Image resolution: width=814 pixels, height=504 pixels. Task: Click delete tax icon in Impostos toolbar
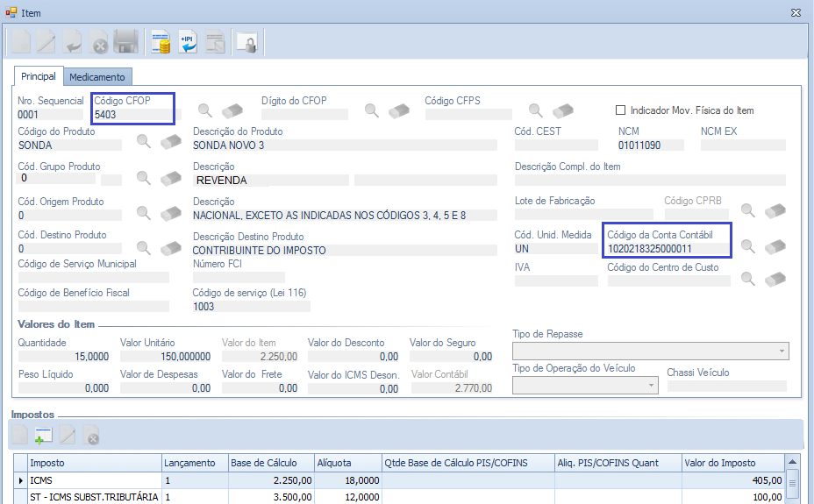[91, 435]
